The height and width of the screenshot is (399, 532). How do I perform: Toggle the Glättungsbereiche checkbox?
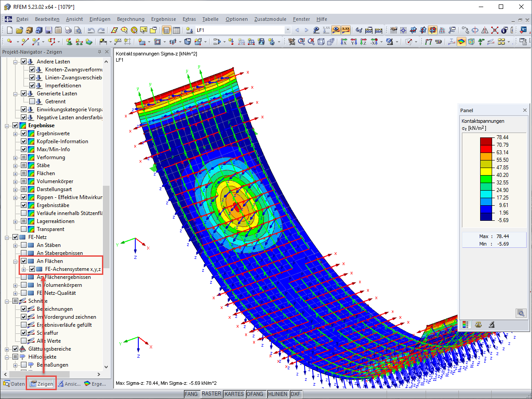pyautogui.click(x=15, y=349)
